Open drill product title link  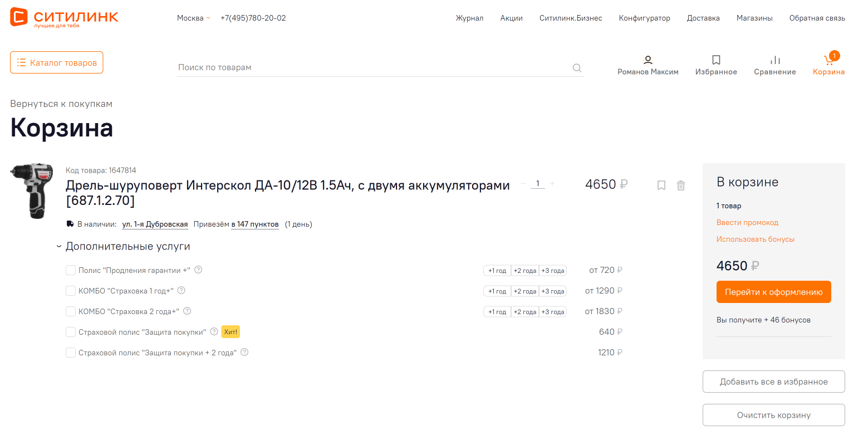[288, 193]
